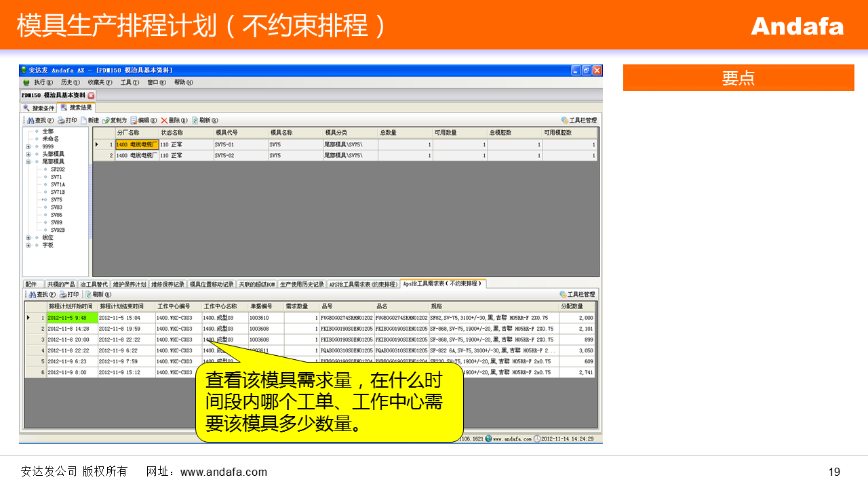Viewport: 868px width, 488px height.
Task: Click the 查找 binoculars icon in upper toolbar
Action: tap(31, 121)
